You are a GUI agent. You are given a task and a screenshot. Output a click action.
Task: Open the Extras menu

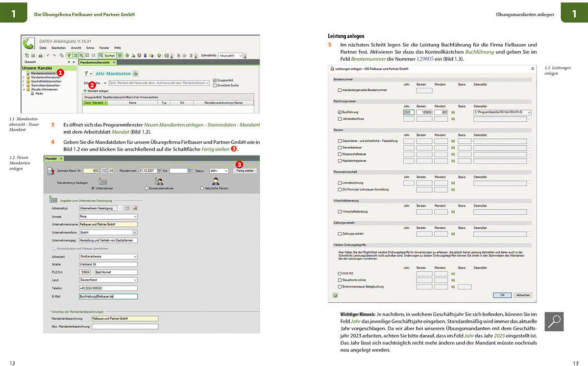pyautogui.click(x=90, y=48)
